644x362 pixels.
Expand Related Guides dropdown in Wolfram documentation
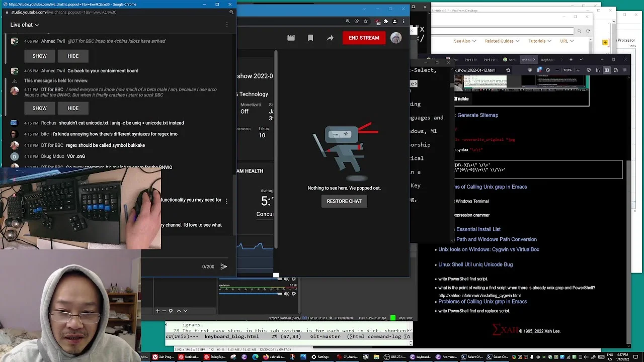pos(502,41)
